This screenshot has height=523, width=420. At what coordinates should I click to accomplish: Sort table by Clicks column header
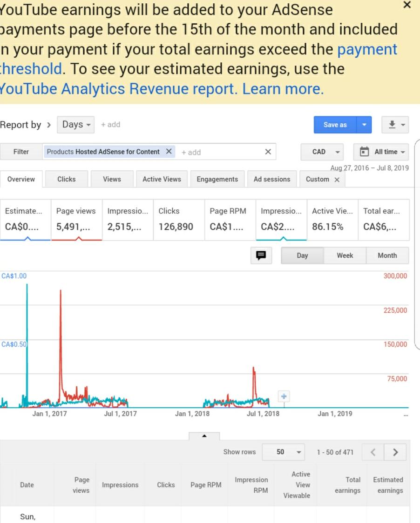[x=166, y=485]
